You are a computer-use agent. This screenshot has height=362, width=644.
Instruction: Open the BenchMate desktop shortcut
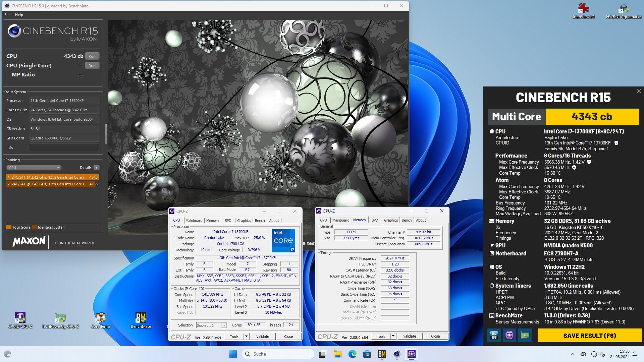[141, 320]
